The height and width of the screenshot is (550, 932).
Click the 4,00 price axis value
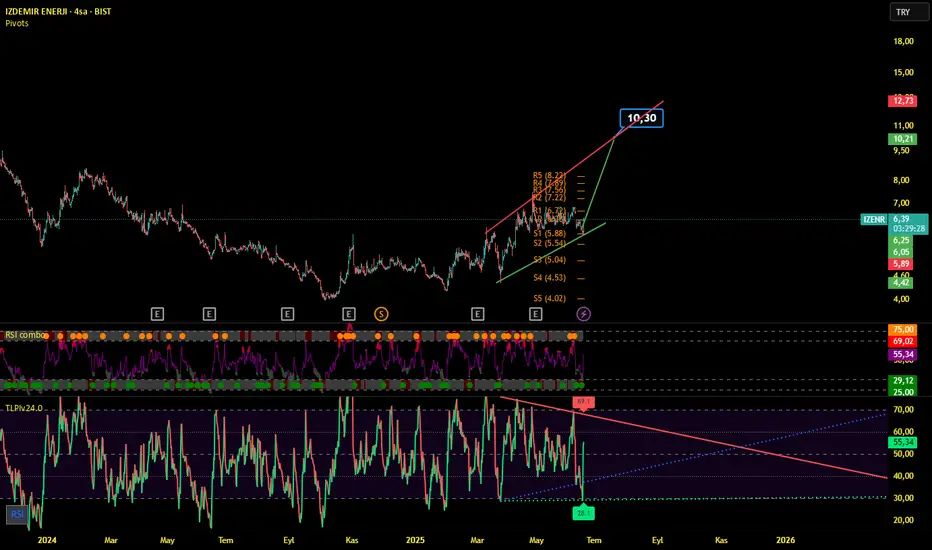(901, 299)
